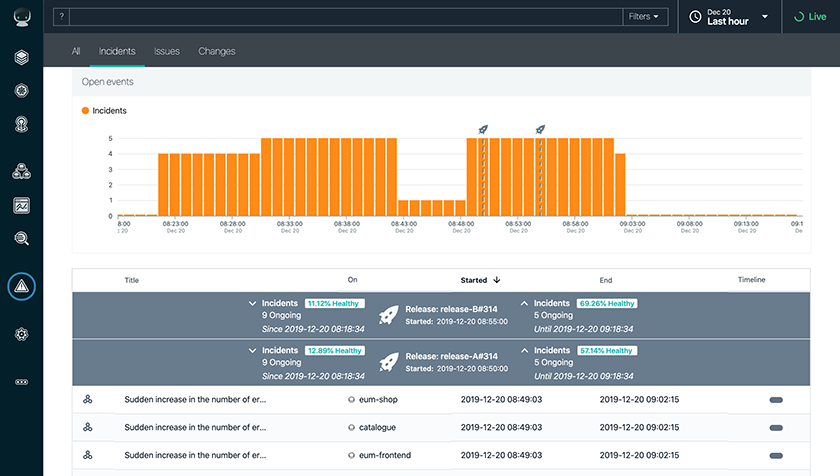Viewport: 840px width, 476px height.
Task: Click rocket icon next to release-B#314
Action: [x=388, y=315]
